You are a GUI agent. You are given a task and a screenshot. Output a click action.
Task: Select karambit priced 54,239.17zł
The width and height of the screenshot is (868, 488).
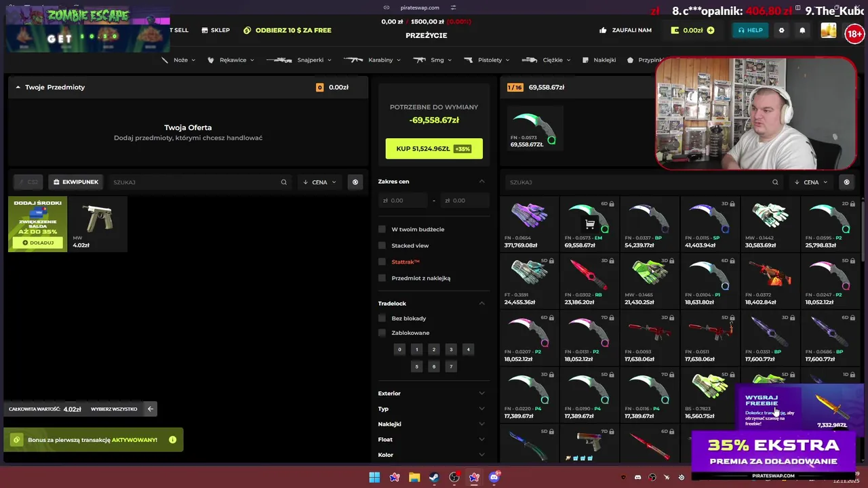pos(650,224)
